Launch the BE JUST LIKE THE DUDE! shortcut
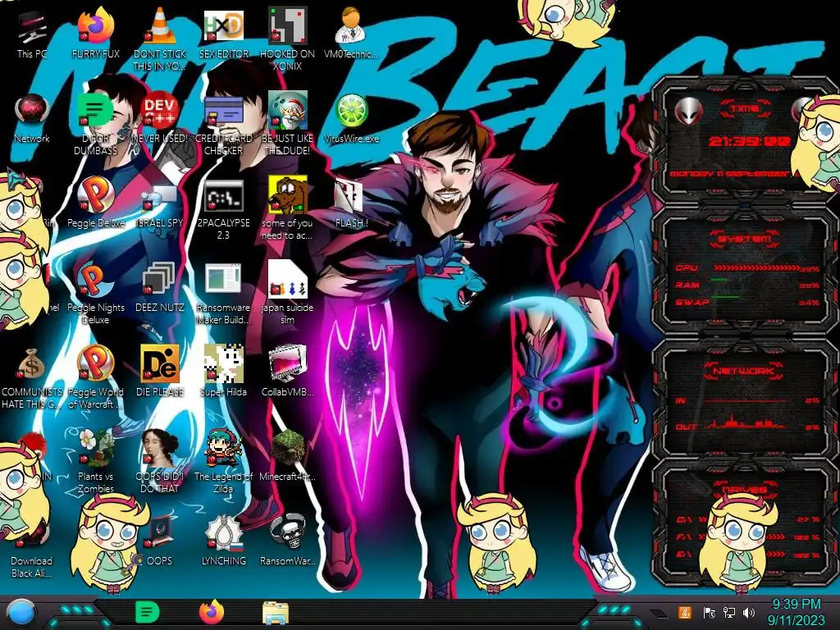Viewport: 840px width, 630px height. (288, 123)
